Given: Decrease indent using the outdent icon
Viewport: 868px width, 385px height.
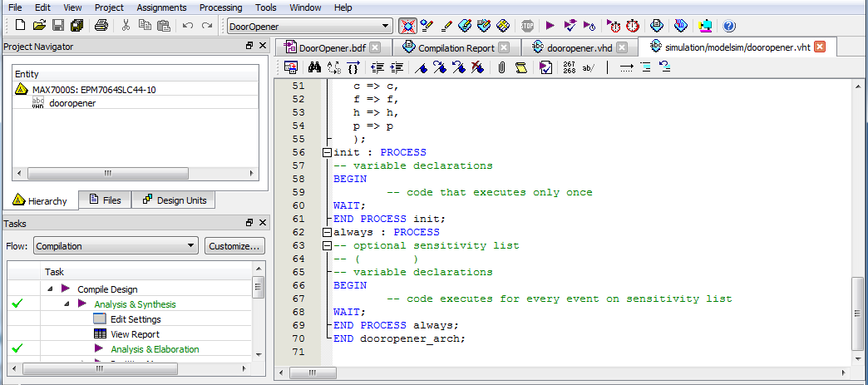Looking at the screenshot, I should point(377,67).
